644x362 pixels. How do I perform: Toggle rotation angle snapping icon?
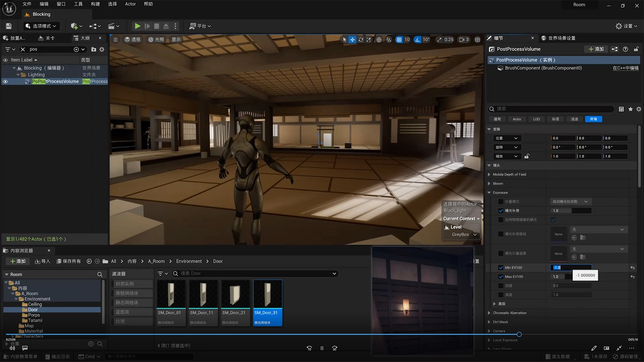click(x=417, y=40)
